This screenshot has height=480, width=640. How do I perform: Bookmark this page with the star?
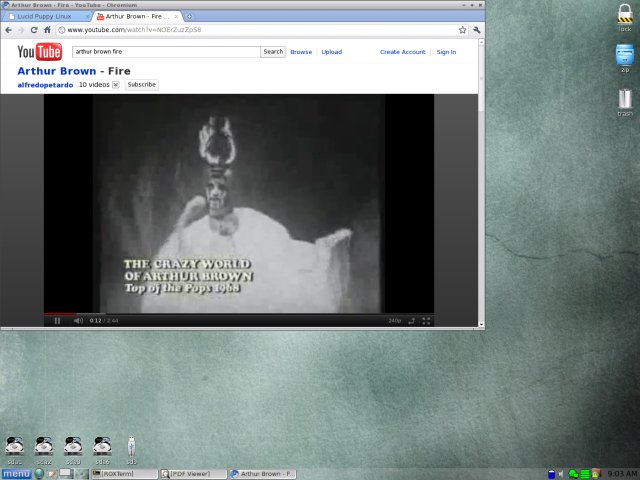(x=462, y=30)
